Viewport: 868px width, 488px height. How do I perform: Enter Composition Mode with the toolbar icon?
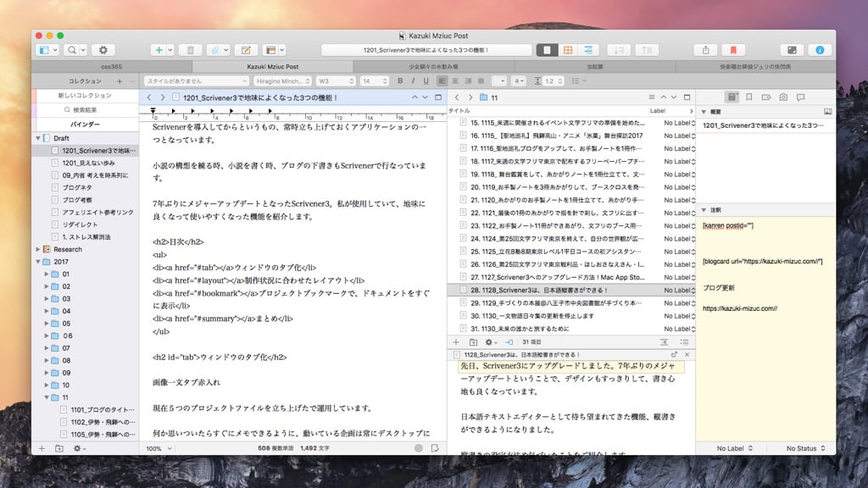792,50
